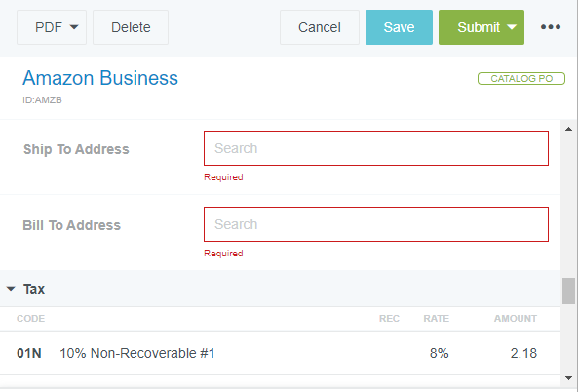The width and height of the screenshot is (578, 392).
Task: Save the purchase order
Action: click(x=399, y=27)
